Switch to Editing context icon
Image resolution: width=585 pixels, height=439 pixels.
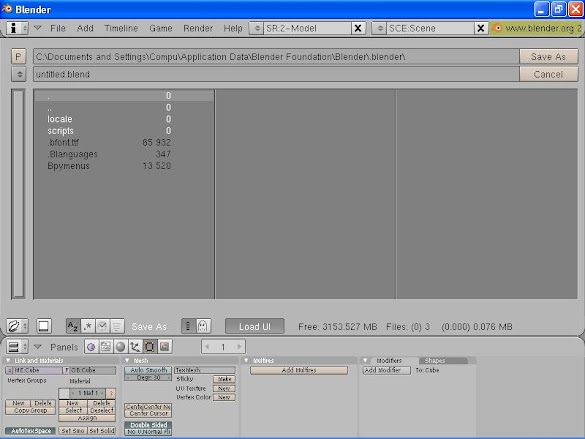tap(149, 347)
